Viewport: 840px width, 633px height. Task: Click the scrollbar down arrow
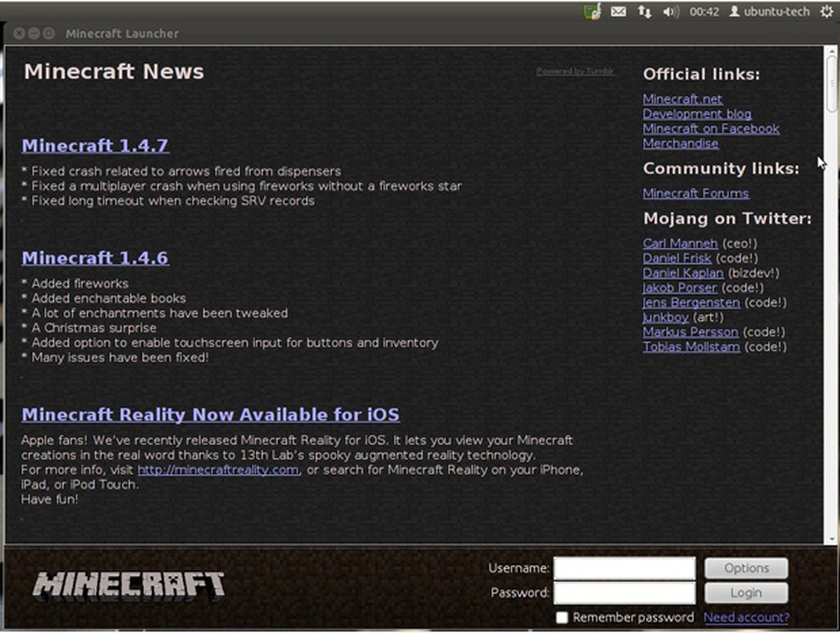[832, 539]
